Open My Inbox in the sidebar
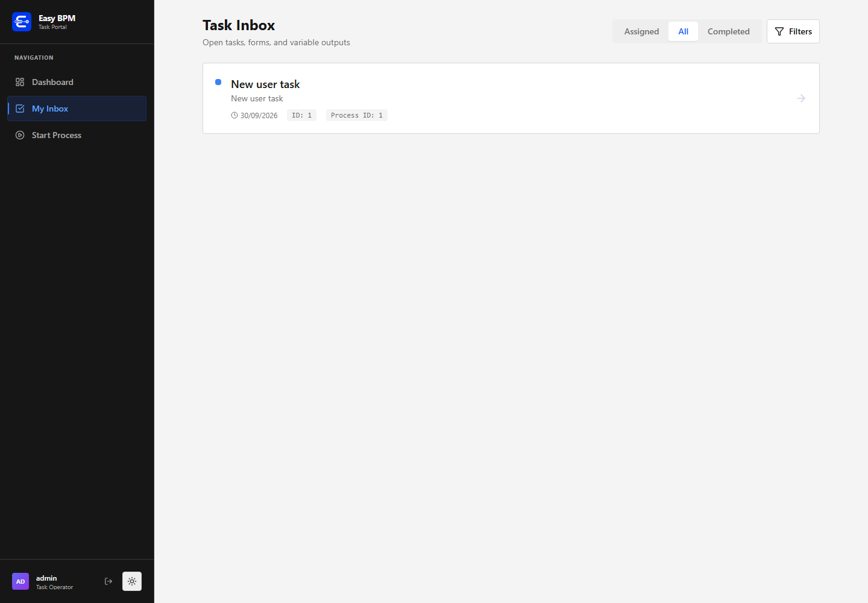The width and height of the screenshot is (868, 603). [77, 109]
